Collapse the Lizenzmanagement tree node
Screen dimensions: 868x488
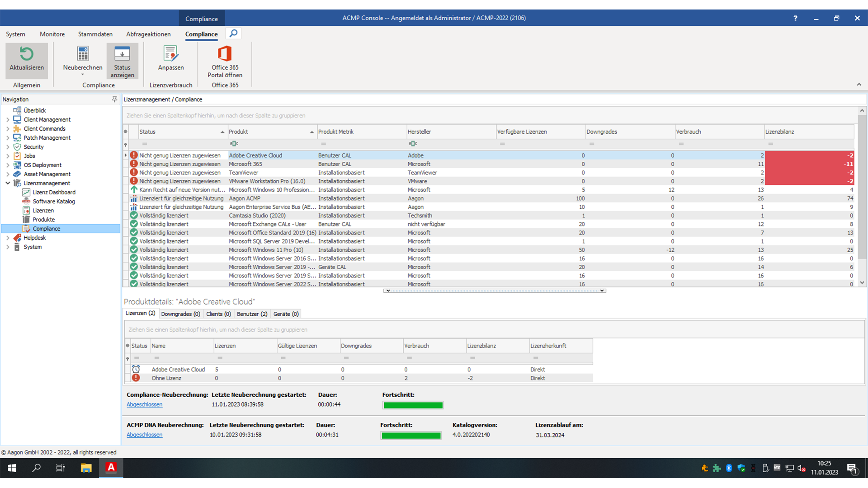pos(8,183)
